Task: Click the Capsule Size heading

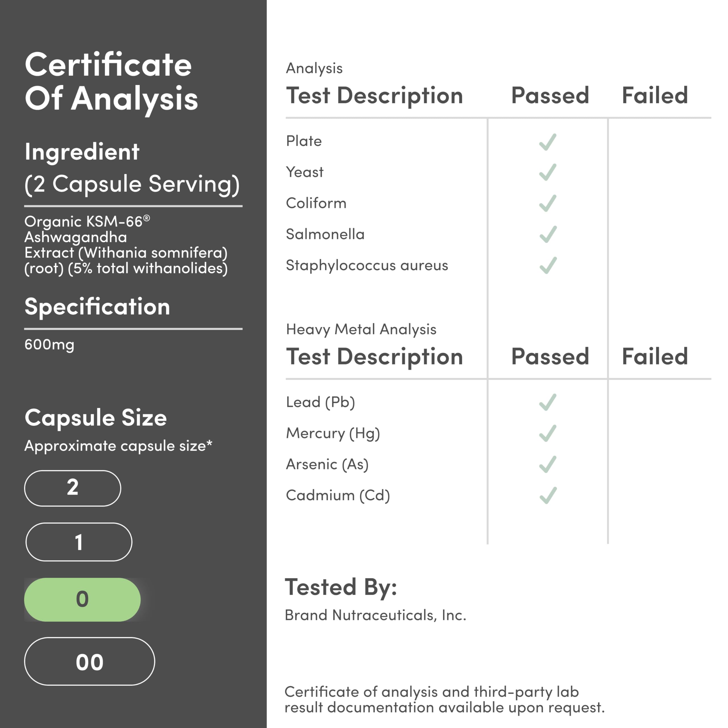Action: point(96,417)
